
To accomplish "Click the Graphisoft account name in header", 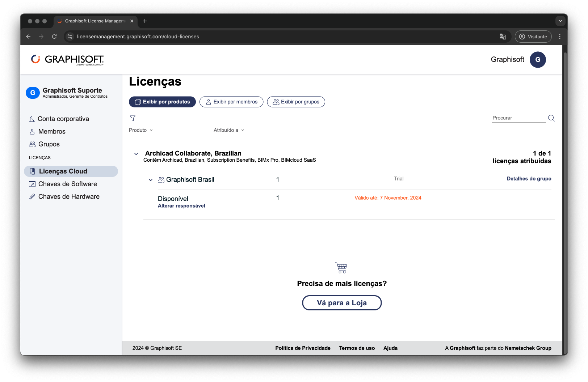I will click(x=507, y=59).
